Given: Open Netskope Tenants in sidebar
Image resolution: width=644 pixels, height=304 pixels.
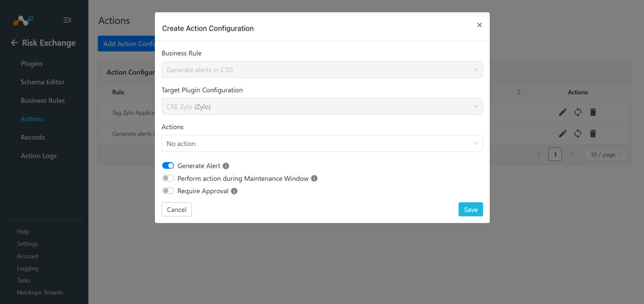Looking at the screenshot, I should [x=40, y=292].
